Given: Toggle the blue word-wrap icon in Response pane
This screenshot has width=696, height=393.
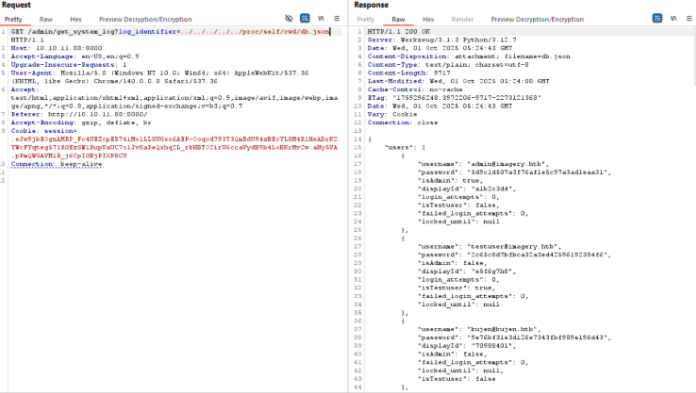Looking at the screenshot, I should (657, 18).
